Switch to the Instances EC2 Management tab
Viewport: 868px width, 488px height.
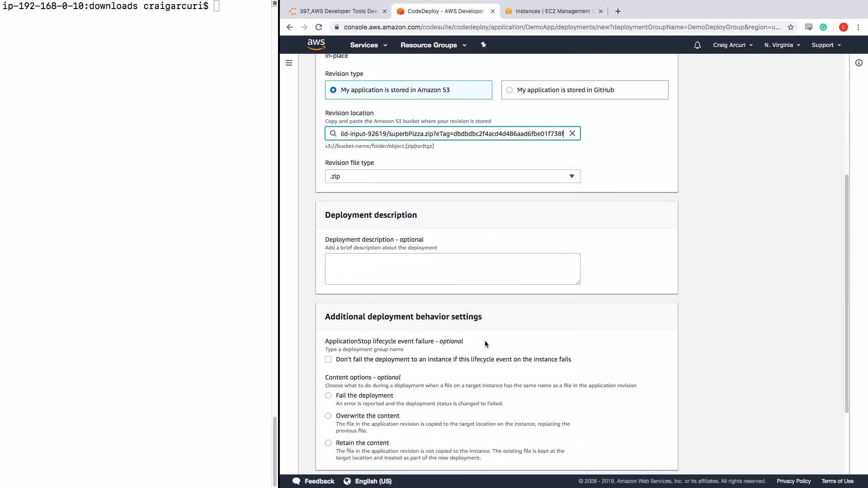pyautogui.click(x=553, y=11)
